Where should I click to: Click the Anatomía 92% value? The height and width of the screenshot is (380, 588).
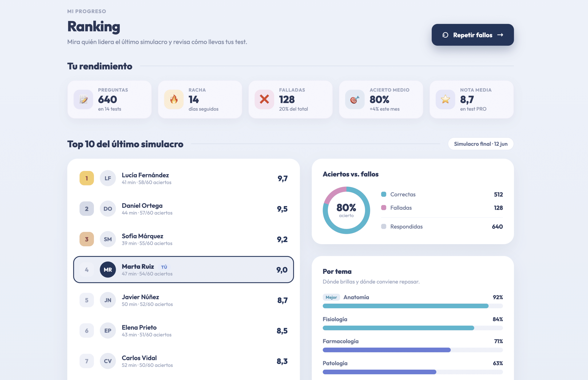point(498,297)
